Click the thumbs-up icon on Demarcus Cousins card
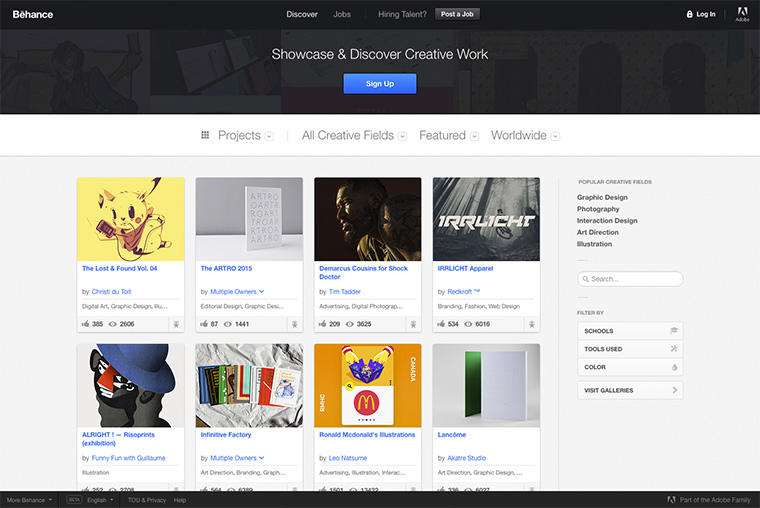 [323, 323]
